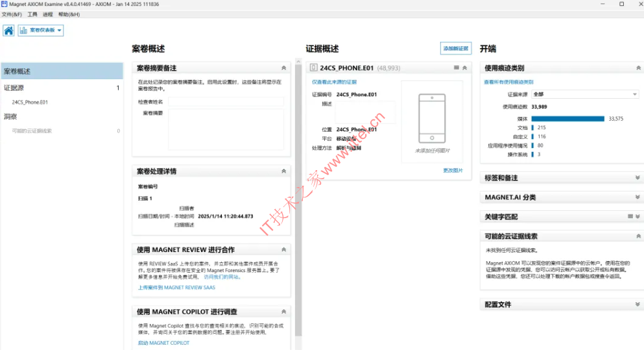Collapse the 案卷处理详情 panel
Viewport: 644px width, 350px height.
point(283,171)
